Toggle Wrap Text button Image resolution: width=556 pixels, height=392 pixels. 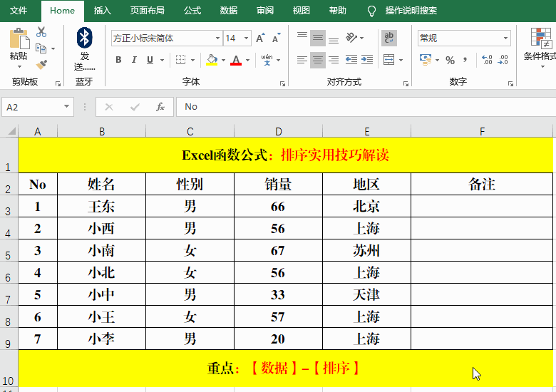pyautogui.click(x=389, y=38)
